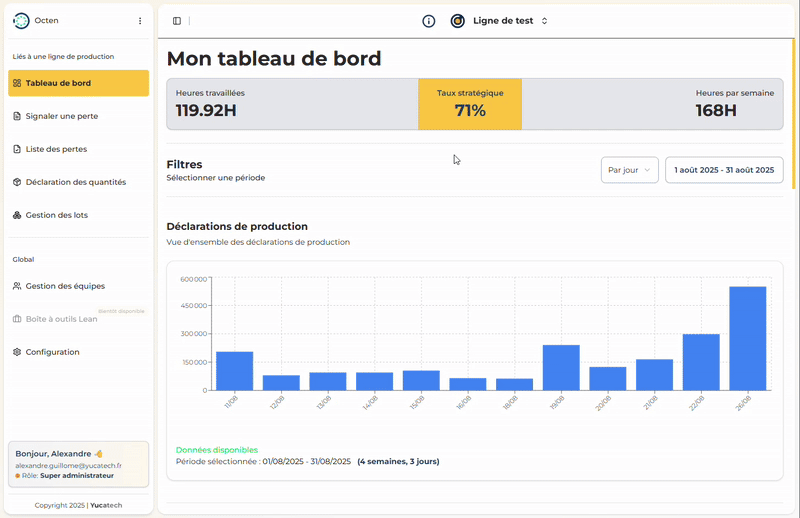Click the information circle icon
800x518 pixels.
coord(429,21)
